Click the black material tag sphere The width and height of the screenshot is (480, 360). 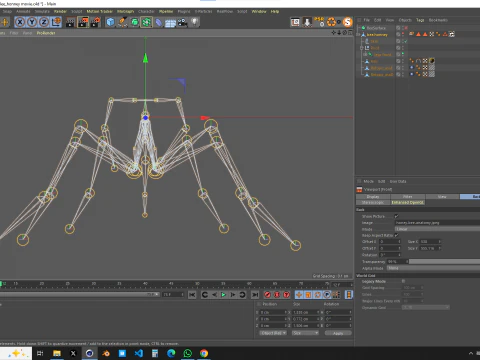point(432,61)
